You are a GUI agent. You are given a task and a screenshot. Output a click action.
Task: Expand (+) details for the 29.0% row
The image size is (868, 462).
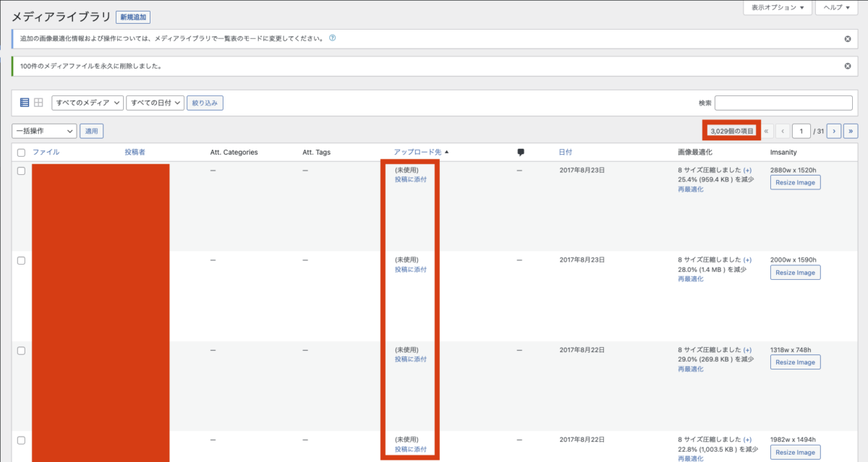point(747,350)
